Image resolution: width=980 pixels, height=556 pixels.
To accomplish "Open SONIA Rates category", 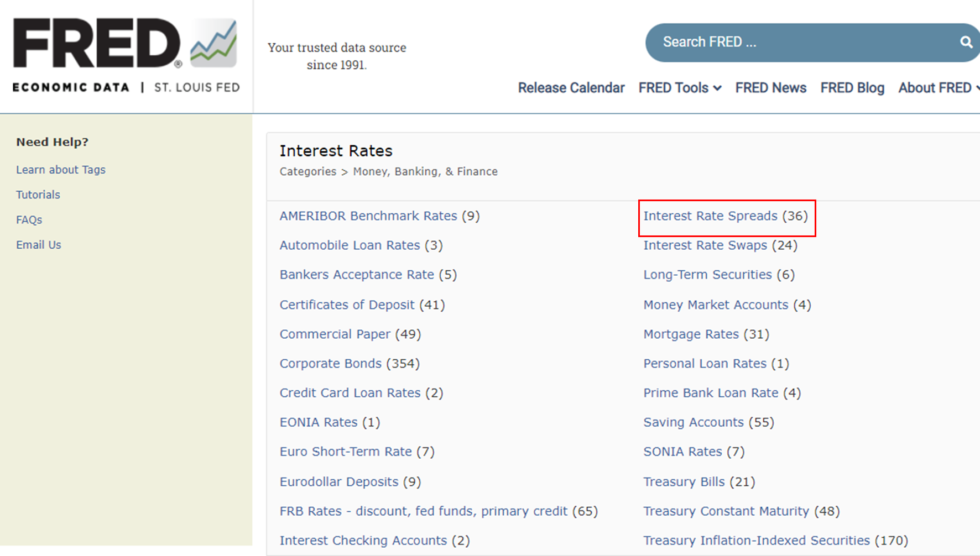I will click(x=682, y=452).
